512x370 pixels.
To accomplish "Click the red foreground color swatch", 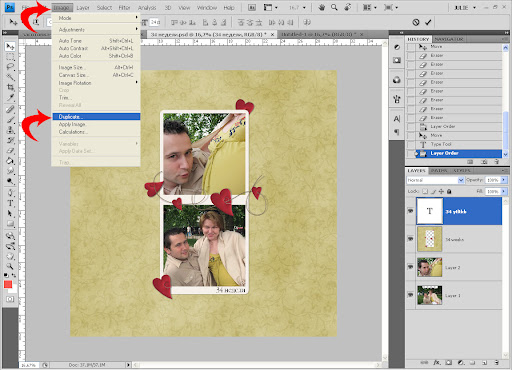I will click(x=8, y=284).
